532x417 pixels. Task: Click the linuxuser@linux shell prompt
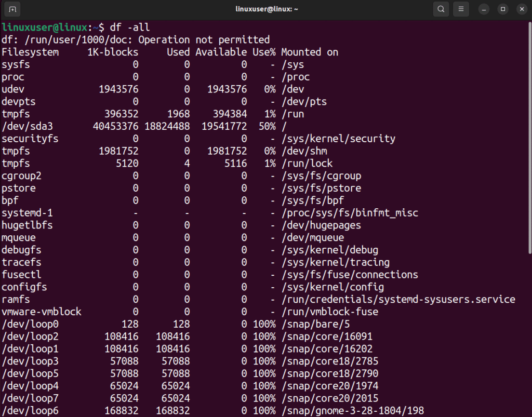44,27
